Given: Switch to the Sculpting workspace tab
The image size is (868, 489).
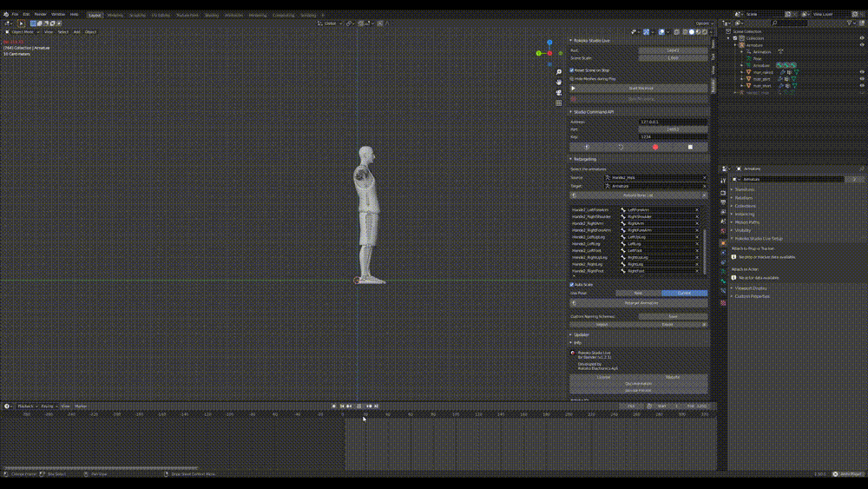Looking at the screenshot, I should click(137, 16).
